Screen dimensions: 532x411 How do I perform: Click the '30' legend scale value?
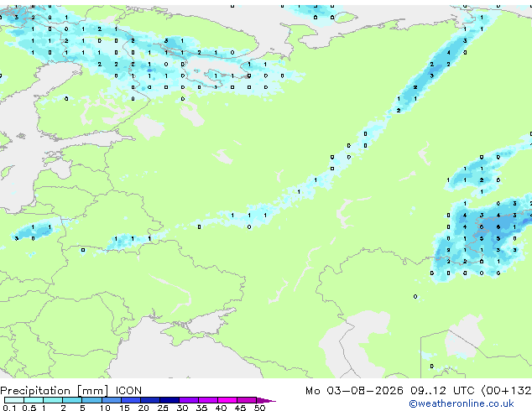point(182,408)
